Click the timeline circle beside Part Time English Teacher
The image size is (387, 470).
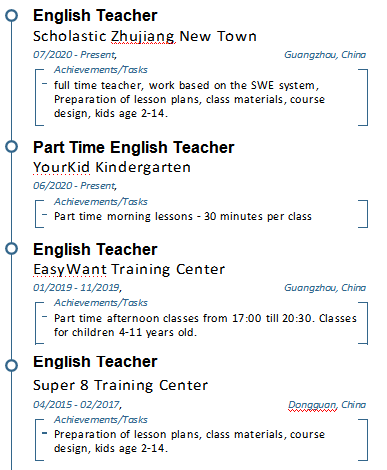point(12,147)
